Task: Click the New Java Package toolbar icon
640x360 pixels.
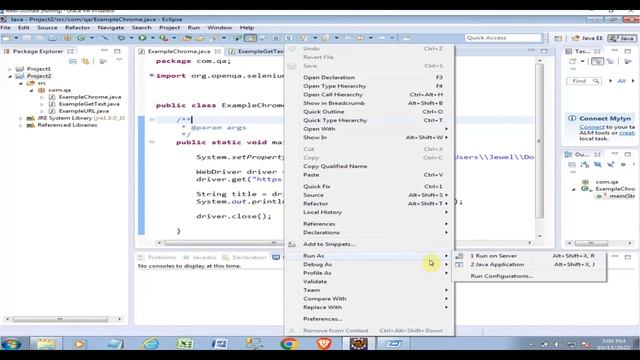Action: tap(67, 38)
